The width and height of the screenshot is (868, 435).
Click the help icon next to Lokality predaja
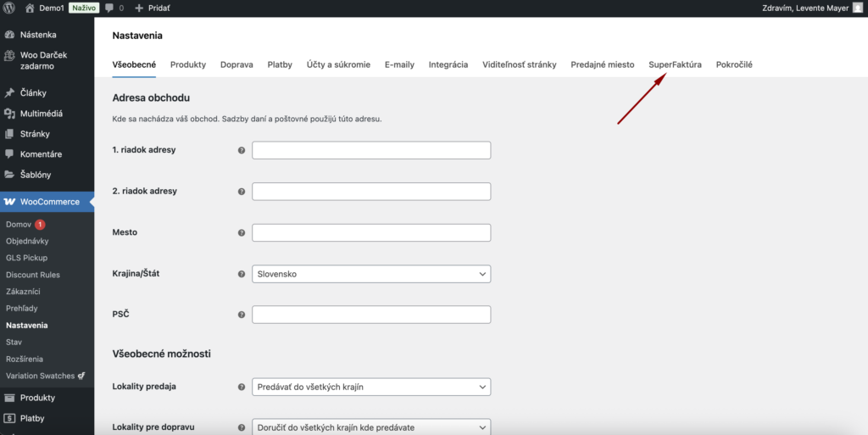242,387
